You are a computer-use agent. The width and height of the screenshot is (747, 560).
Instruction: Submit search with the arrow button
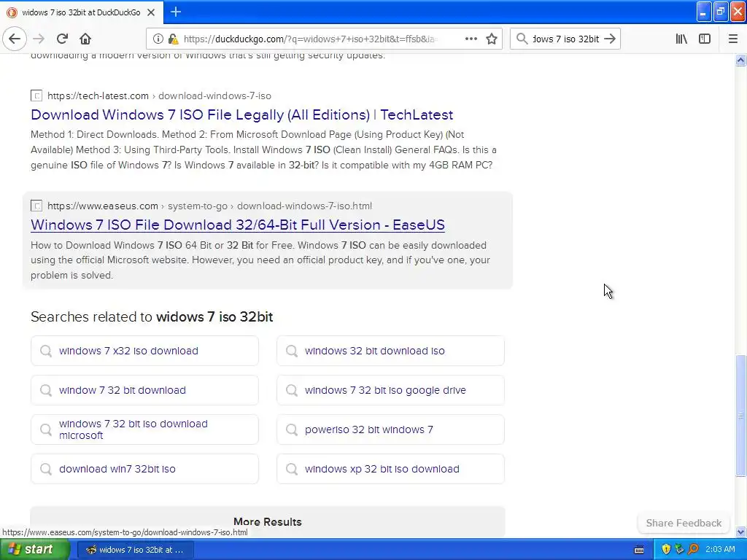click(x=610, y=39)
